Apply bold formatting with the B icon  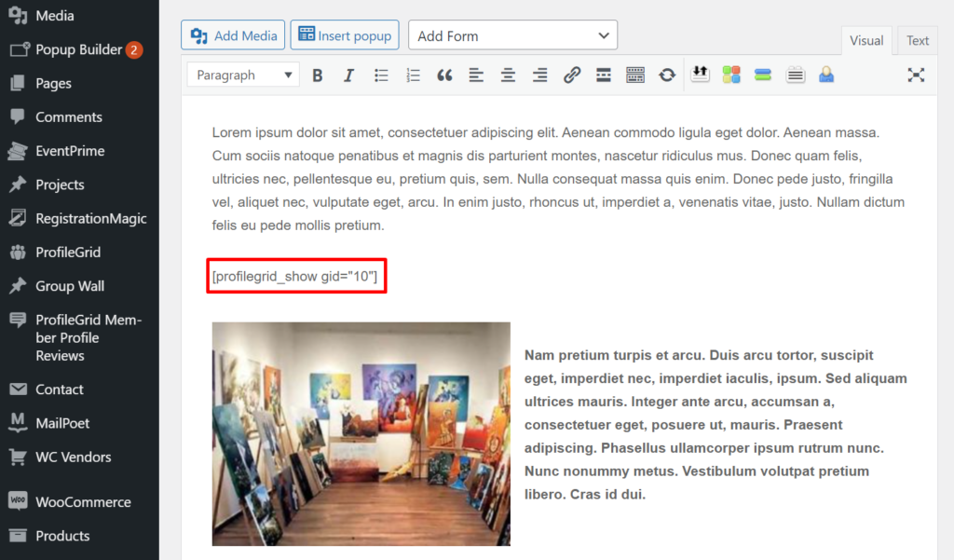[318, 75]
